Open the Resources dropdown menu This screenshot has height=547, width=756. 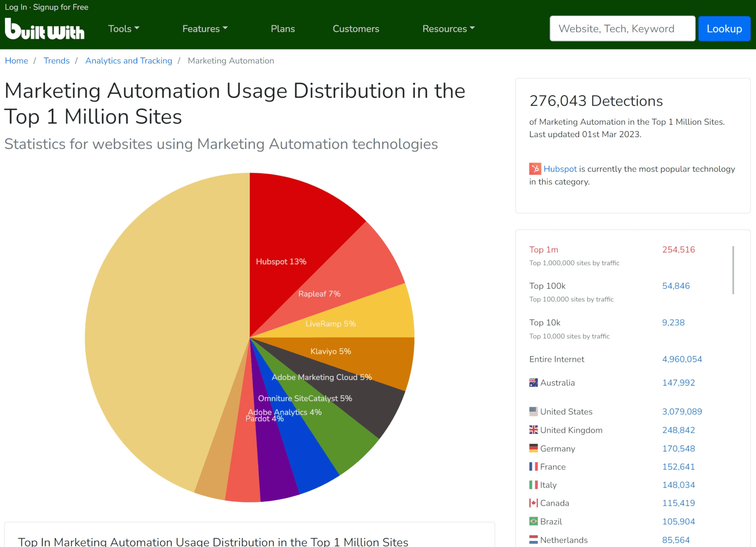pyautogui.click(x=448, y=29)
